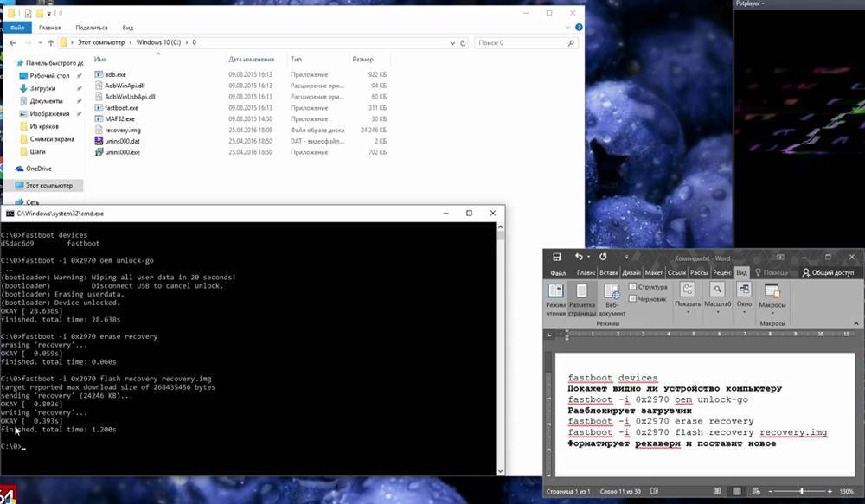The width and height of the screenshot is (865, 504).
Task: Select the Веб-документ view icon
Action: [x=612, y=298]
